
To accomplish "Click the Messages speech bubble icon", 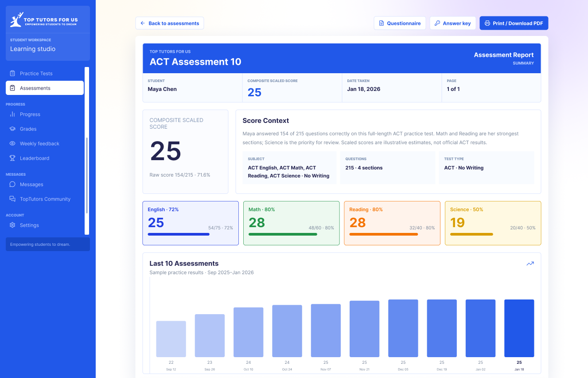I will point(12,184).
